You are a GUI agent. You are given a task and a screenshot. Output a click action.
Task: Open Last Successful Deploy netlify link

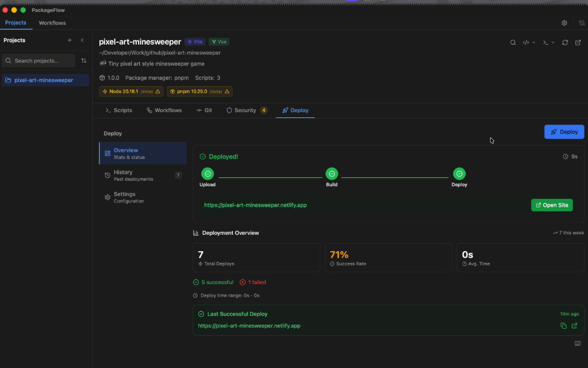point(250,326)
